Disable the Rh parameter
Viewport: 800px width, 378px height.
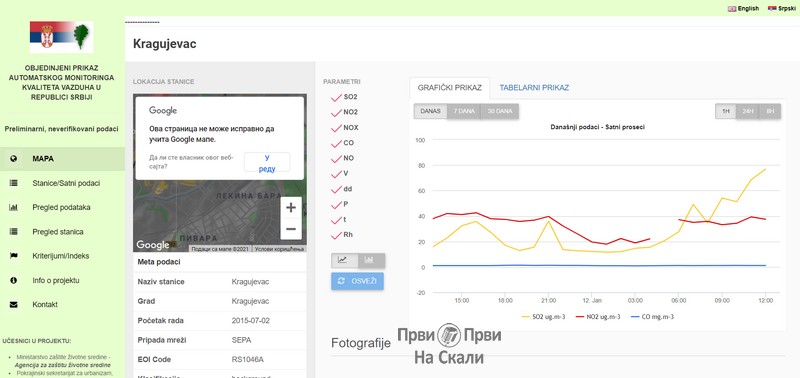pos(336,235)
